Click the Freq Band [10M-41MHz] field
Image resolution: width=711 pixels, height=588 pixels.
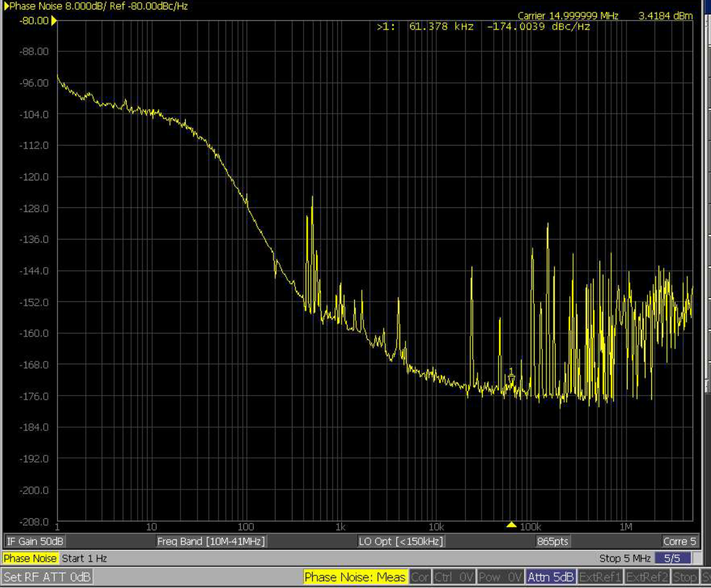click(x=211, y=541)
